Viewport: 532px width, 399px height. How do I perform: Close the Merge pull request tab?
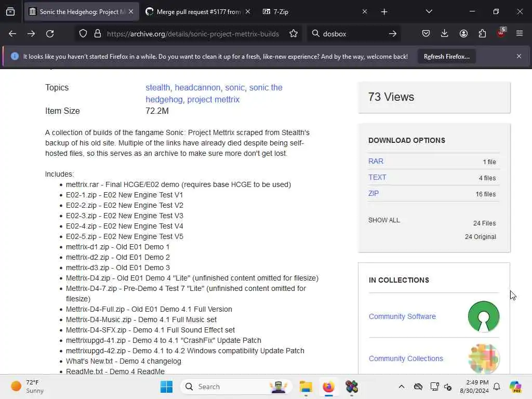[x=248, y=11]
